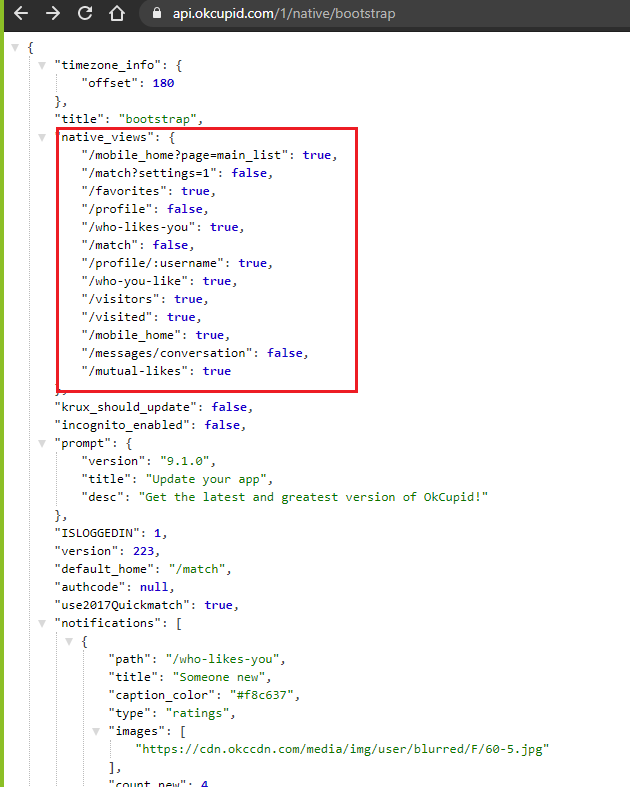Collapse the prompt object
This screenshot has height=787, width=630.
pos(42,443)
